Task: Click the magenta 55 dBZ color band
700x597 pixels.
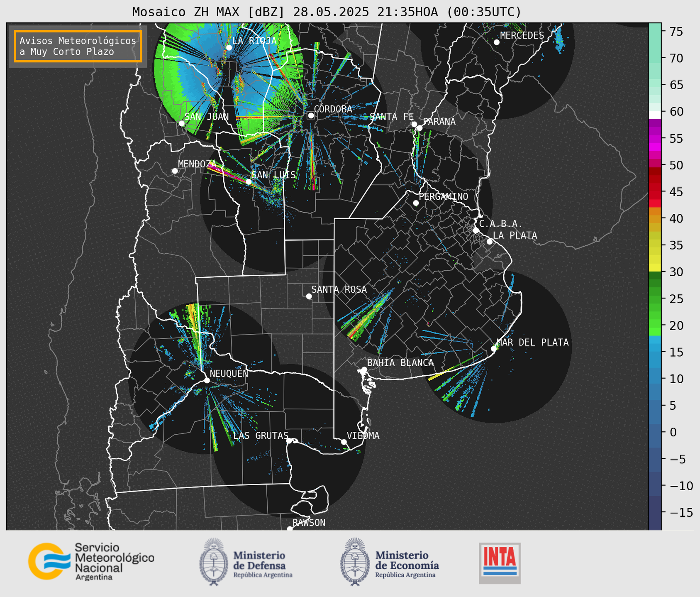Action: point(655,138)
